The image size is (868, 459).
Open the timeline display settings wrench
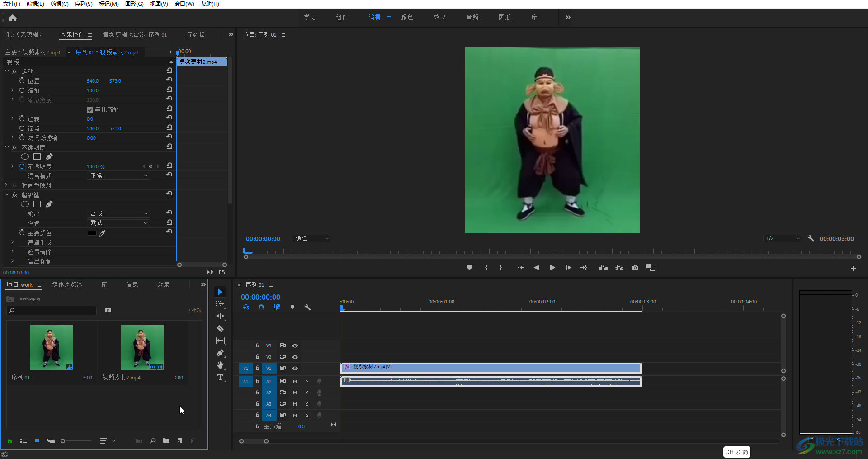coord(307,307)
